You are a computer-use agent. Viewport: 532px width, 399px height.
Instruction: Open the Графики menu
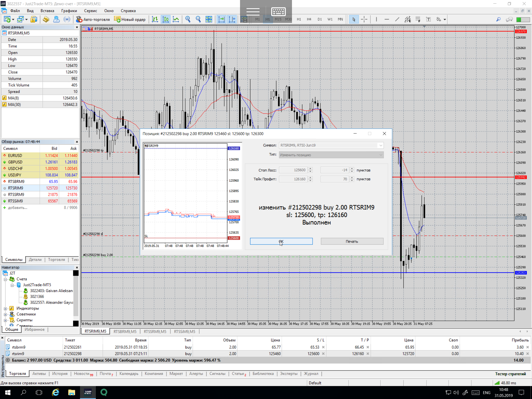[x=69, y=11]
